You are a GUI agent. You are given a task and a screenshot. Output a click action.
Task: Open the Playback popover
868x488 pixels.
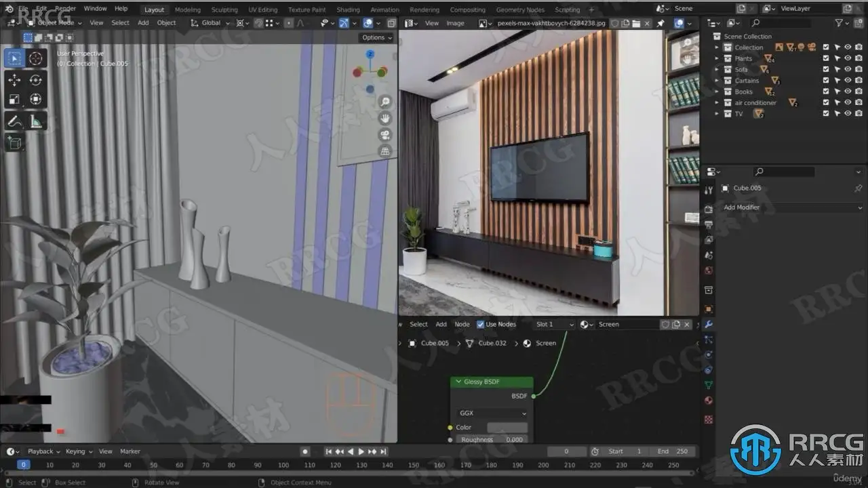click(x=43, y=451)
